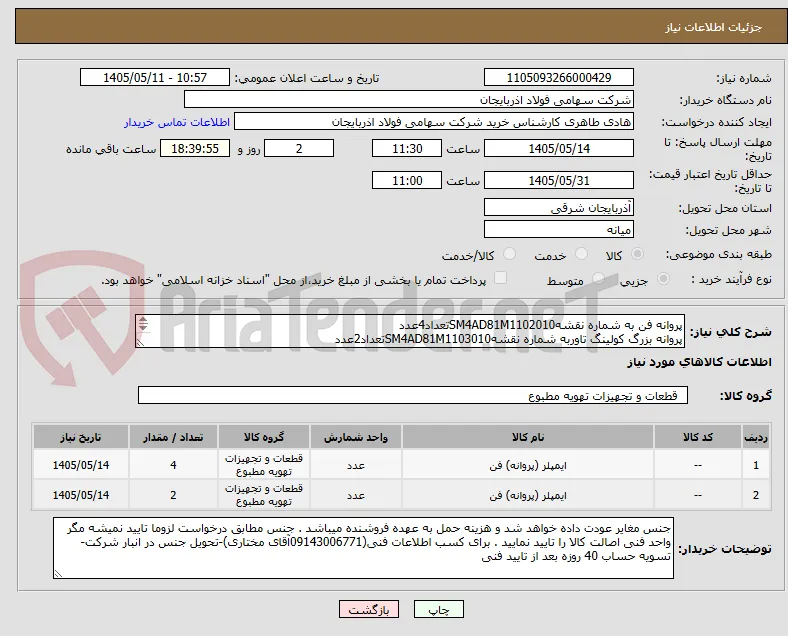Click the گروه کالا column header
This screenshot has height=636, width=788.
(264, 437)
